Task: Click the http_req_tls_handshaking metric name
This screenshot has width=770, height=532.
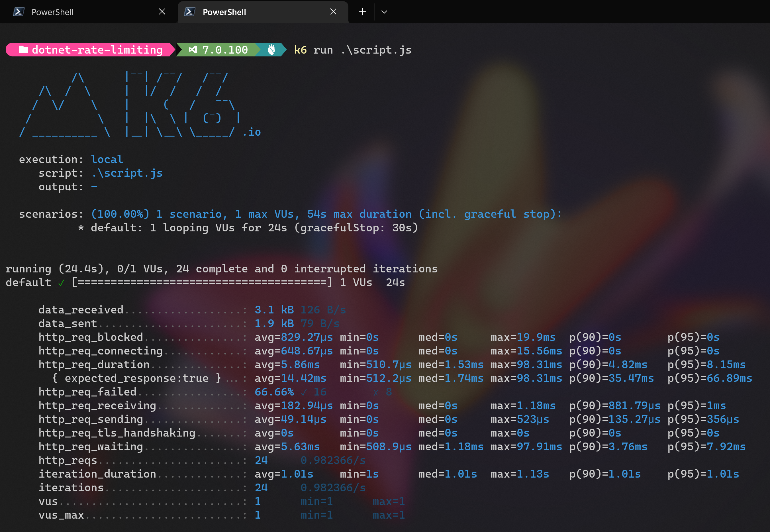Action: (117, 433)
